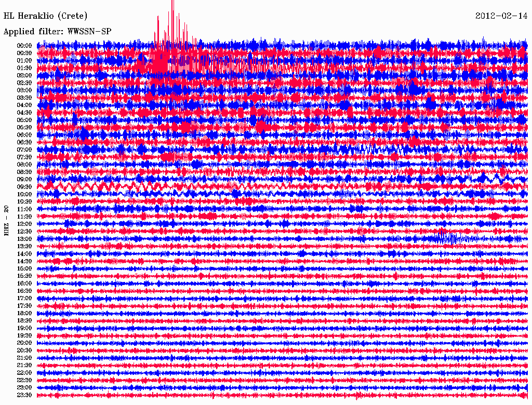Click the '02:00' time label
Image resolution: width=532 pixels, height=405 pixels.
(x=24, y=76)
